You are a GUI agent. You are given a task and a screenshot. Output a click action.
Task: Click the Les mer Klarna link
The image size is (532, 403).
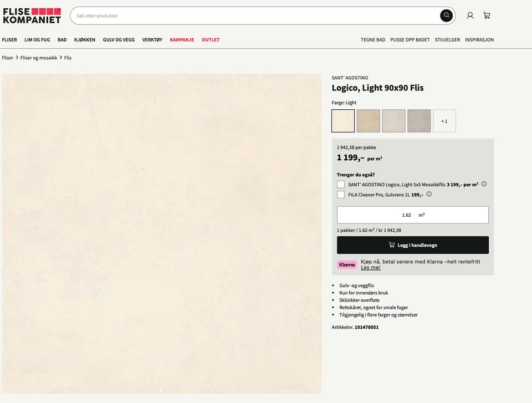[371, 268]
